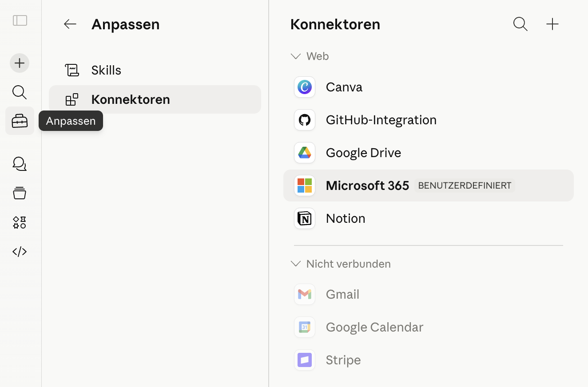Screen dimensions: 588x387
Task: Click the Gmail connector icon
Action: click(305, 294)
